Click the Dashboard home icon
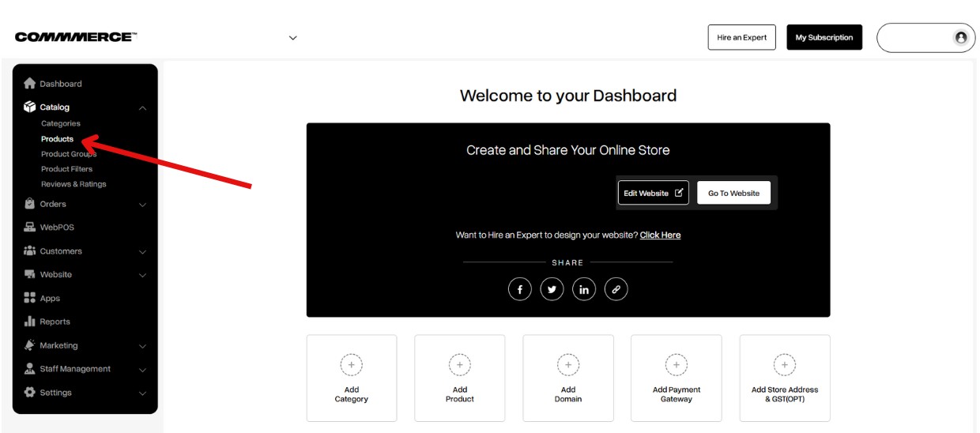The image size is (980, 433). click(30, 83)
